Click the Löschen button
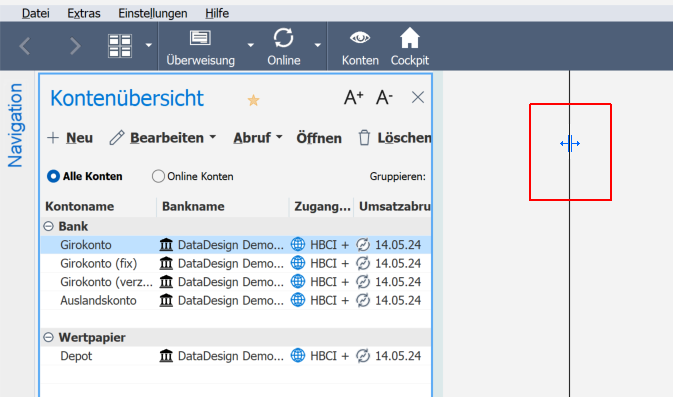673x397 pixels. 394,138
